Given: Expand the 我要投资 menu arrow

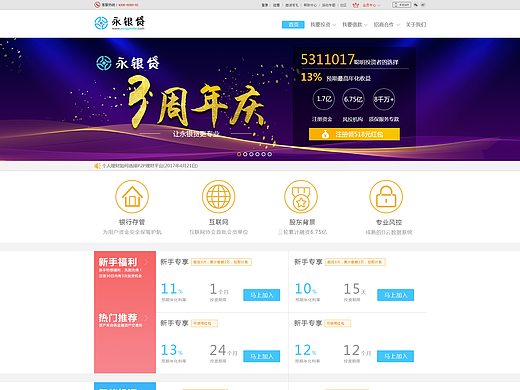Looking at the screenshot, I should [x=334, y=25].
